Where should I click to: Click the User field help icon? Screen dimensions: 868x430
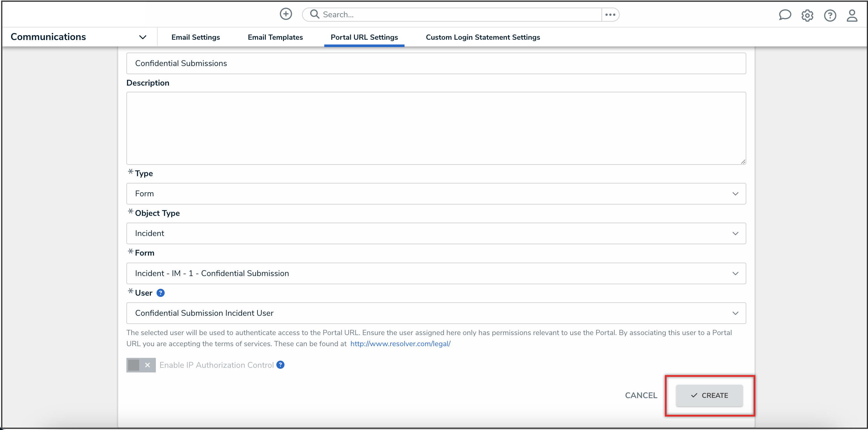(161, 293)
